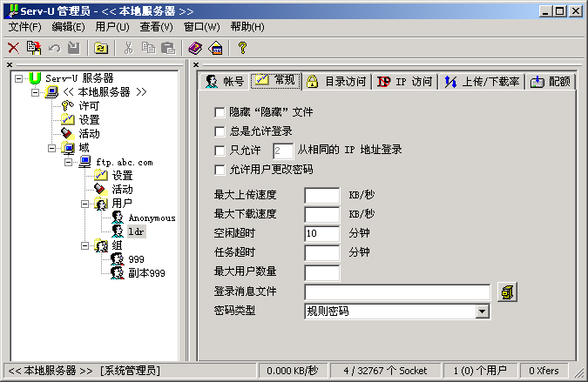Open the 配额 tab
Image resolution: width=588 pixels, height=382 pixels.
[551, 81]
